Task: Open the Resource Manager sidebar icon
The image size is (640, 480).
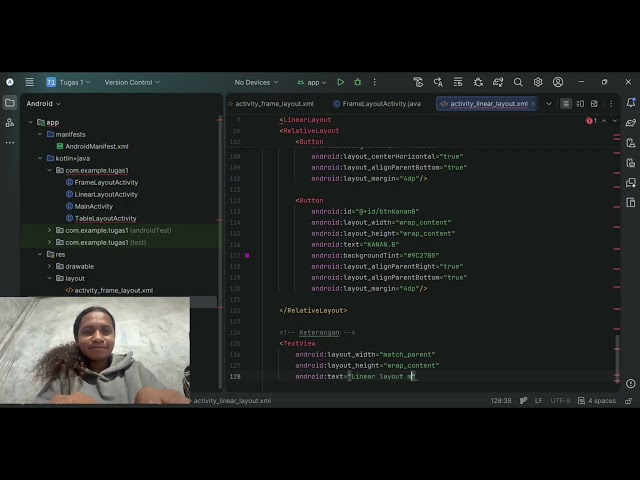Action: tap(10, 122)
